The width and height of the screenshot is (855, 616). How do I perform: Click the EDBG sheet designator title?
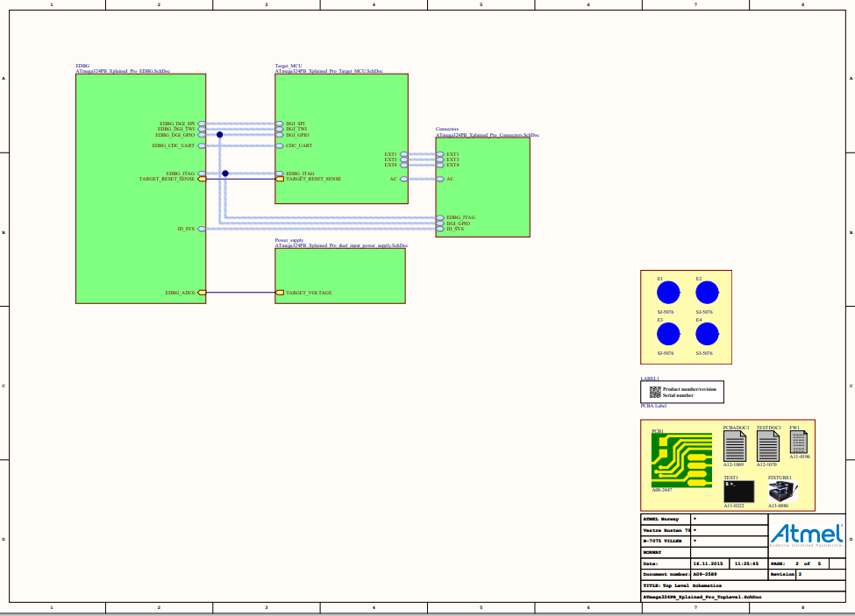[x=82, y=66]
